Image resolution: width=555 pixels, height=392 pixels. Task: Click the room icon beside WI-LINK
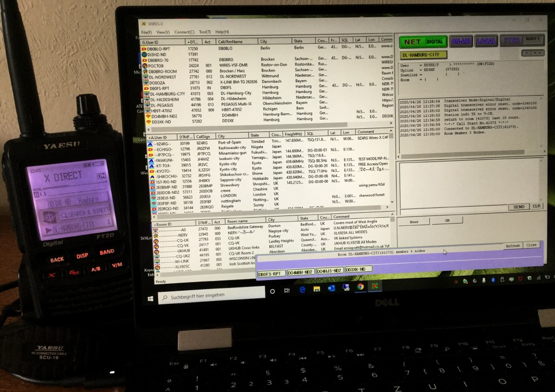pos(157,261)
